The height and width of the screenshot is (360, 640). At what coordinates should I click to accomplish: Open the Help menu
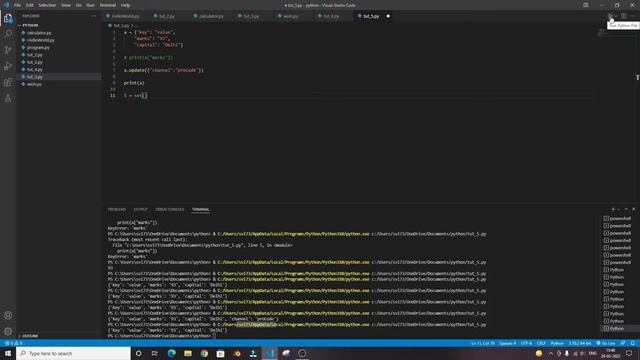[125, 5]
